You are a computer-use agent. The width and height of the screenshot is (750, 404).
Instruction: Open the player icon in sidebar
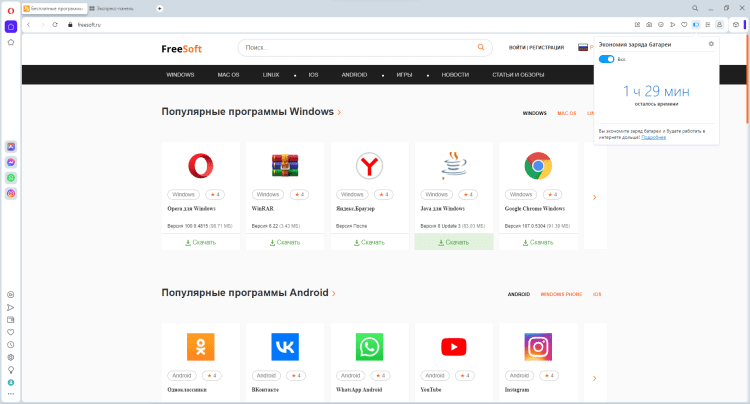(11, 295)
